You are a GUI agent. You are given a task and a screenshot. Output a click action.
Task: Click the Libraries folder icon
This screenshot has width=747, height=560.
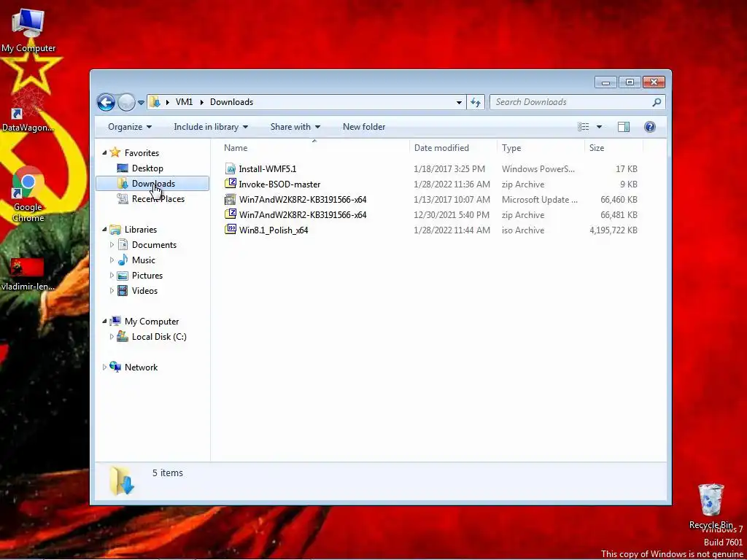point(115,230)
